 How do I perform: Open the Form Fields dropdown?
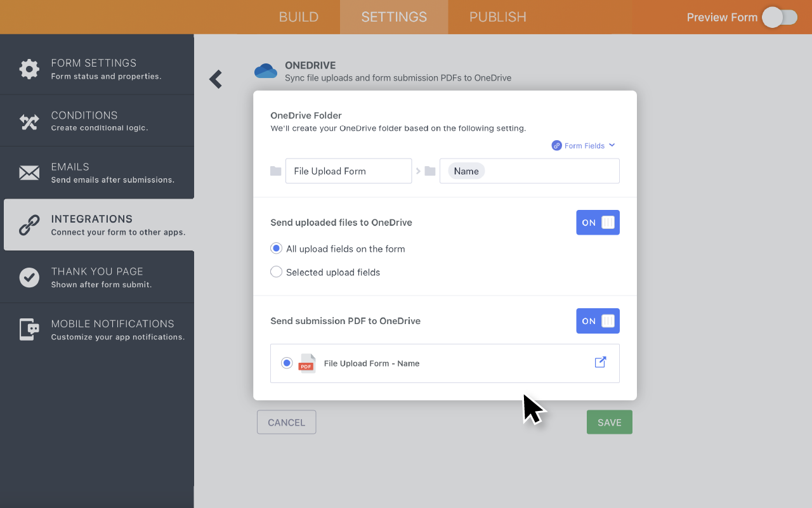(x=582, y=145)
